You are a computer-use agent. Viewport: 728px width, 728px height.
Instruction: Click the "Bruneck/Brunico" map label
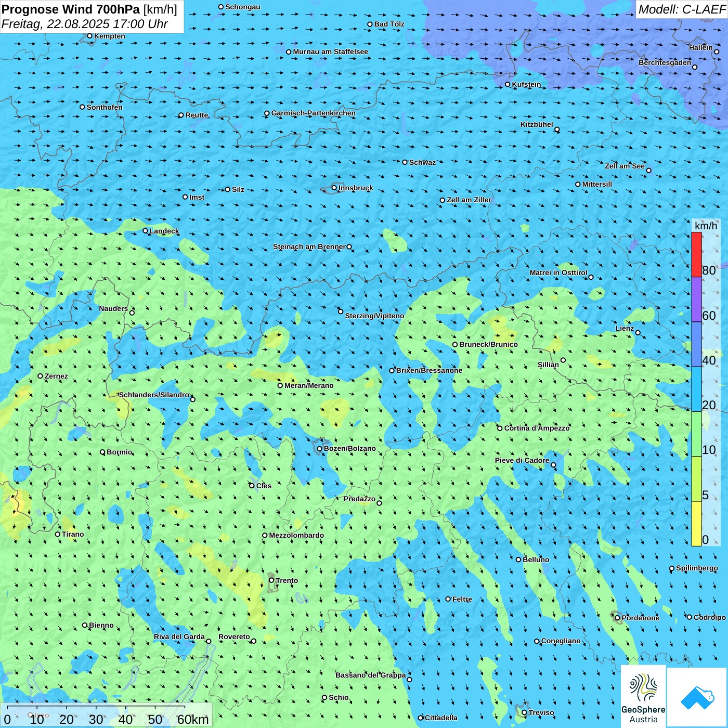(x=488, y=344)
